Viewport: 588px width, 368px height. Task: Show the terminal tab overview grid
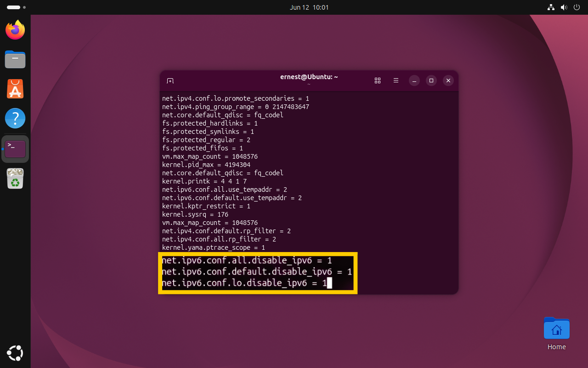[x=378, y=80]
